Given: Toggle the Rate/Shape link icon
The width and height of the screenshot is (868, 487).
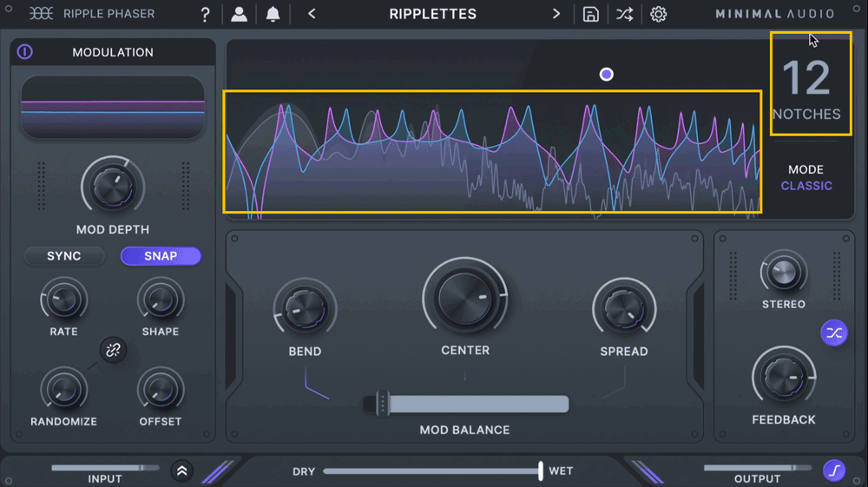Looking at the screenshot, I should (113, 350).
